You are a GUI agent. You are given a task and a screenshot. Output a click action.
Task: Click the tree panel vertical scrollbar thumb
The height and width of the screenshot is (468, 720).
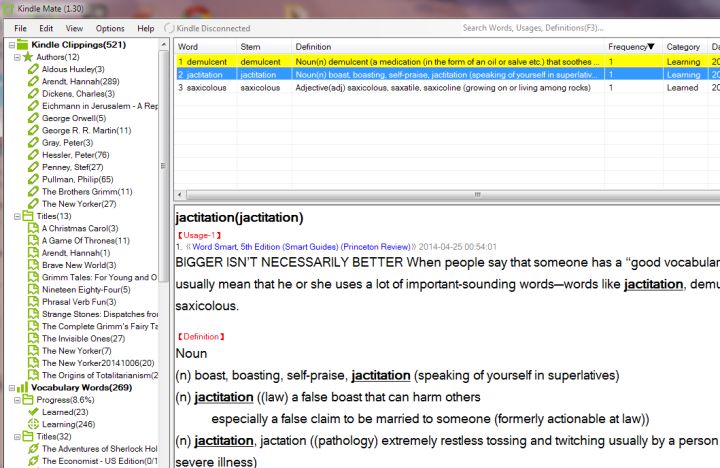[x=163, y=166]
